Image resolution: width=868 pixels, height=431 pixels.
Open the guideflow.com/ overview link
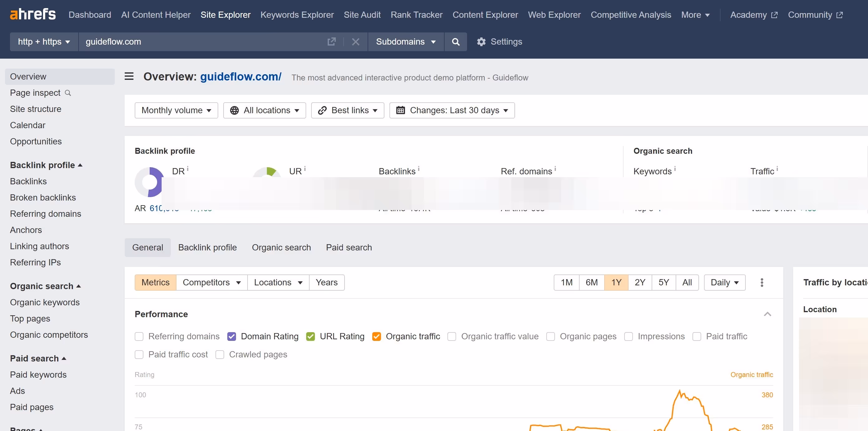[x=241, y=76]
